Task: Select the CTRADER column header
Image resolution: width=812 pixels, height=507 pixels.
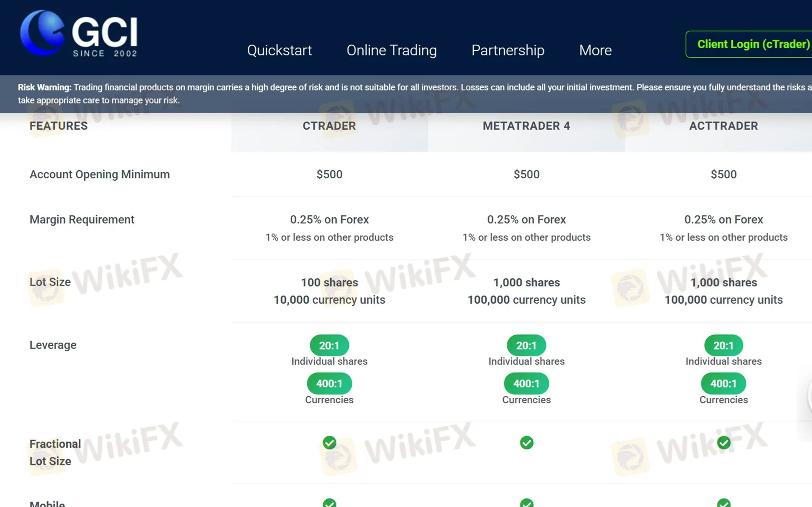Action: point(329,126)
